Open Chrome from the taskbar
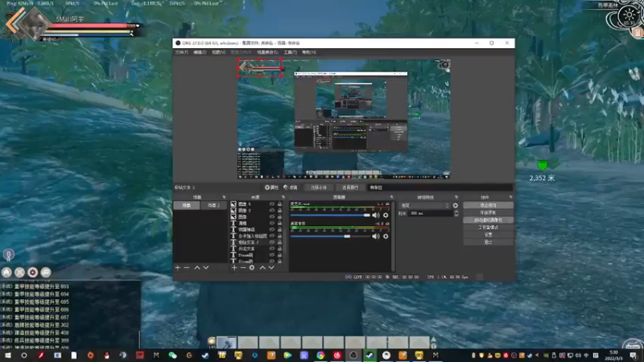 click(x=320, y=356)
